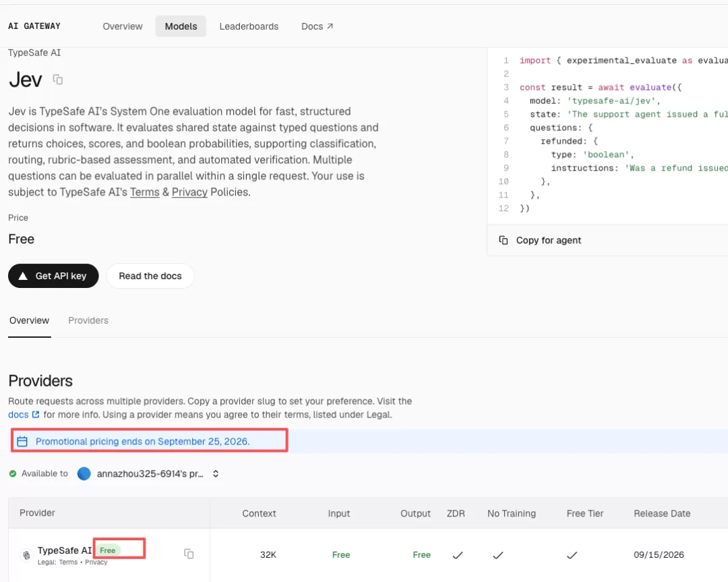The height and width of the screenshot is (582, 728).
Task: Click the green Free badge beside TypeSafe AI
Action: pos(108,550)
